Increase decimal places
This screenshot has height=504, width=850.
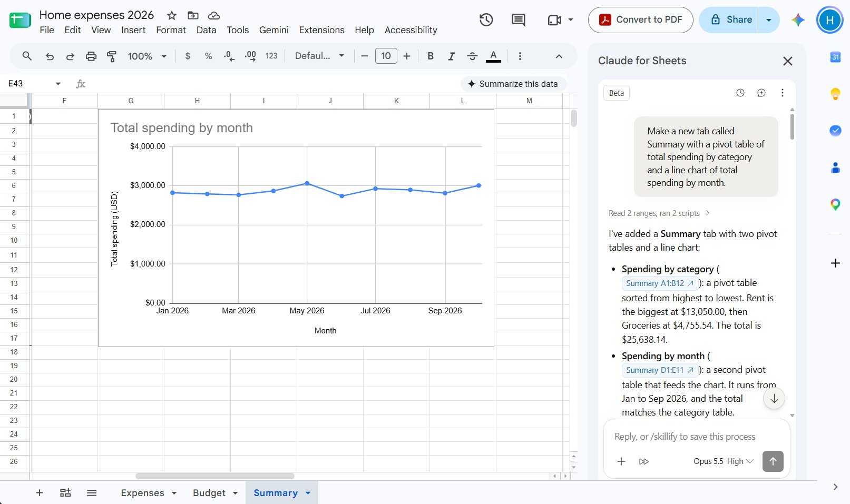(x=250, y=56)
